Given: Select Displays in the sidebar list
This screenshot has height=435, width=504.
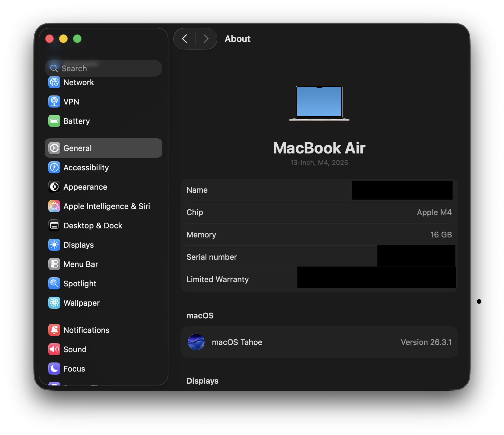Looking at the screenshot, I should click(104, 245).
